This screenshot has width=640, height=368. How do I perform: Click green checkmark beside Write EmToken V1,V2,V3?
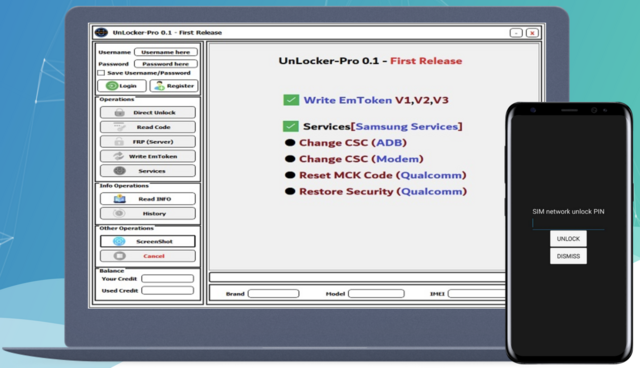tap(291, 100)
